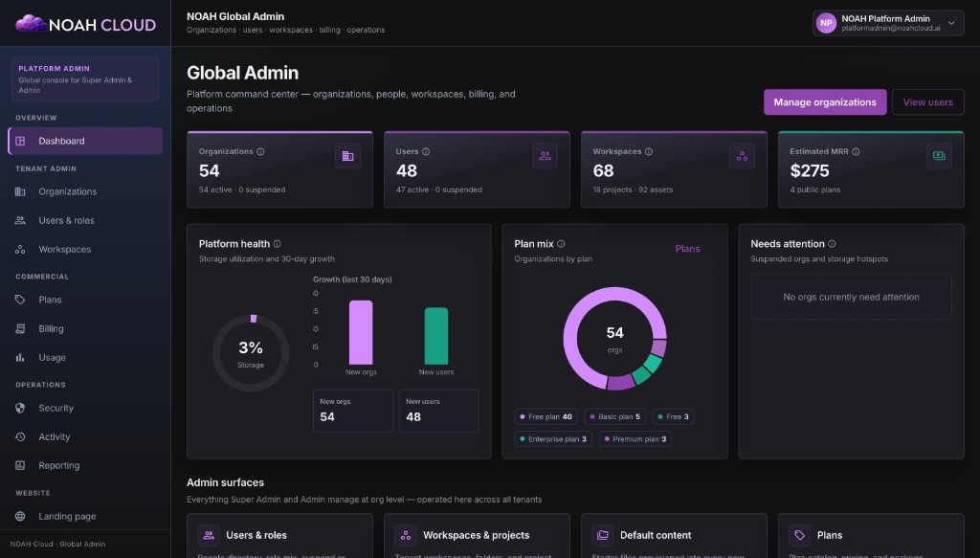Click the info icon beside Plan mix
This screenshot has height=558, width=980.
561,244
